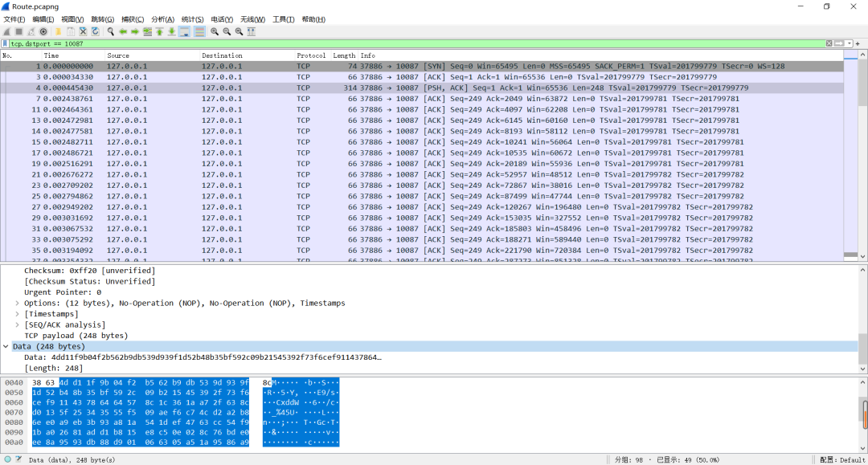Click the resize columns toolbar icon

click(x=252, y=31)
